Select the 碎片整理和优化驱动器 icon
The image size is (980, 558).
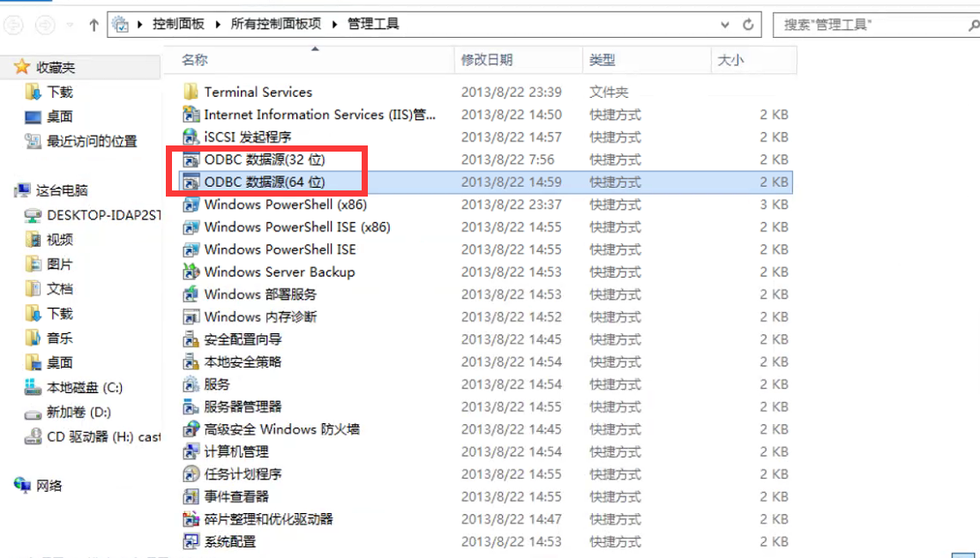pyautogui.click(x=191, y=519)
